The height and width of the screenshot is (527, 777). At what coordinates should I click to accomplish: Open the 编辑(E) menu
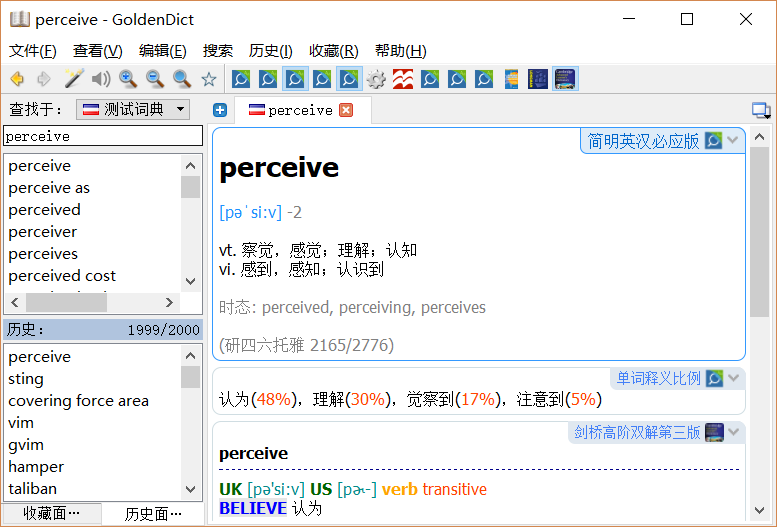[163, 51]
